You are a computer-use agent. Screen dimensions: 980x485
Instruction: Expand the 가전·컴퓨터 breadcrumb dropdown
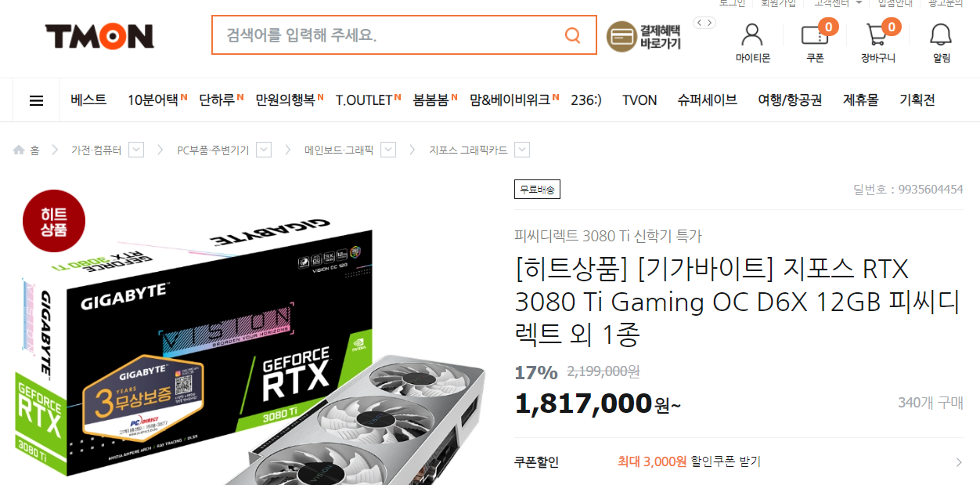click(136, 150)
